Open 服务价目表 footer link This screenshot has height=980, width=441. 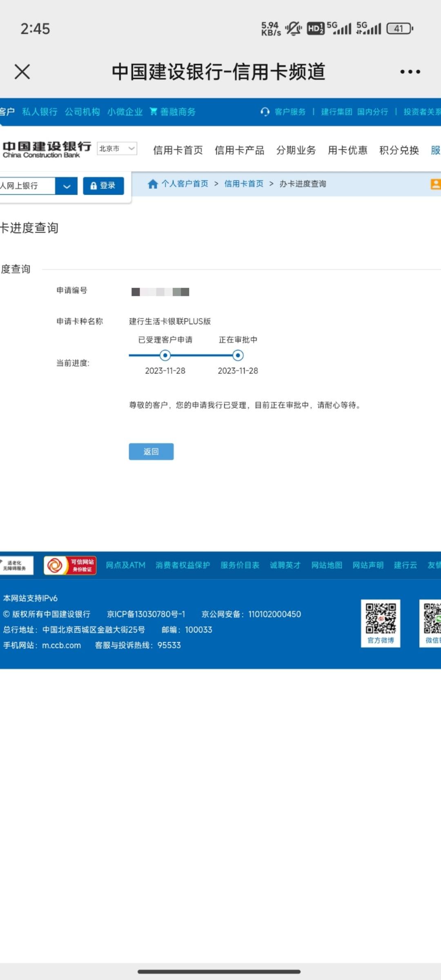tap(240, 565)
